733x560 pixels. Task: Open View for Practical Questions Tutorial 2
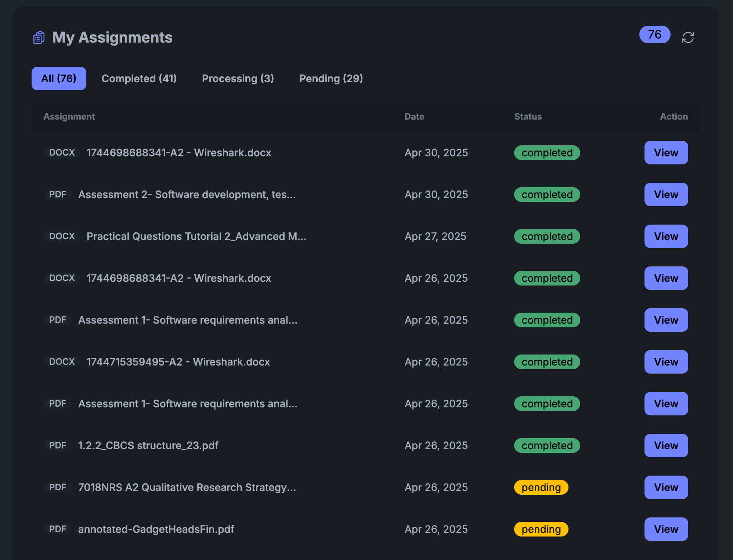(x=666, y=236)
